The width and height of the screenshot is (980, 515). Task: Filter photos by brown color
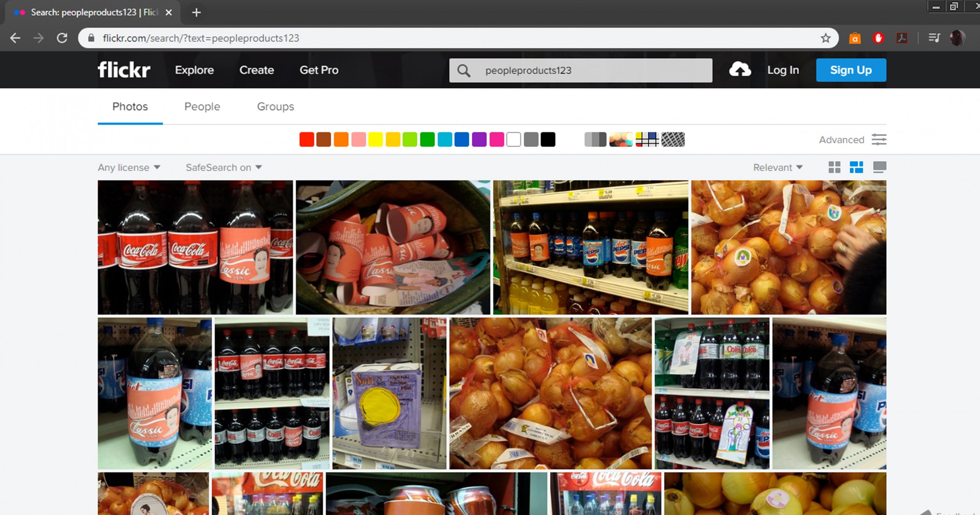click(324, 140)
